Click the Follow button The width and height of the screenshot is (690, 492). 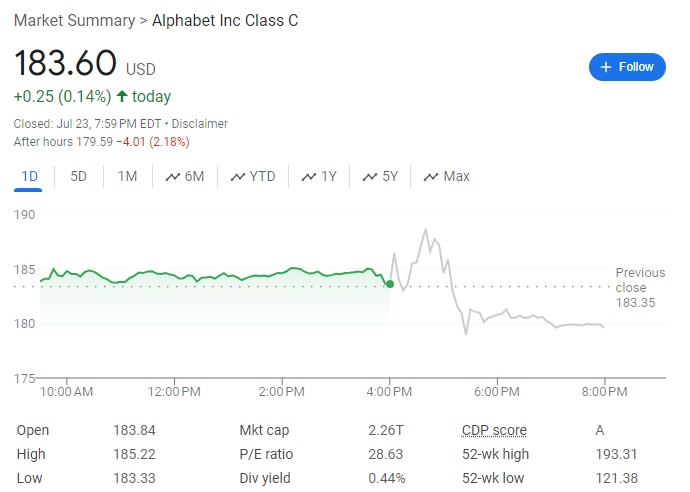pos(627,67)
